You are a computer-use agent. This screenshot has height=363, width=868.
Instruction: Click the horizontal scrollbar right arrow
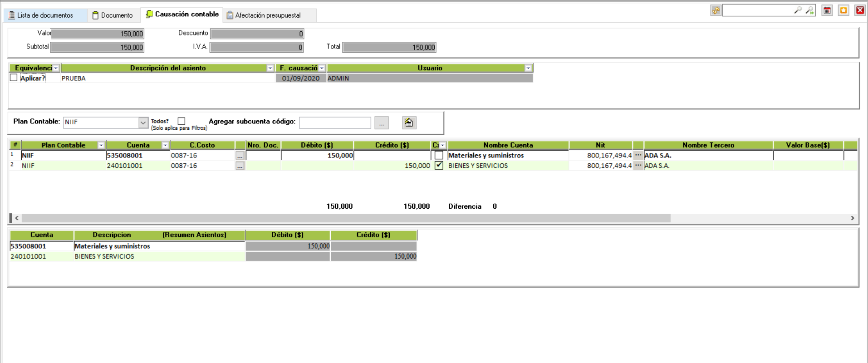tap(852, 218)
